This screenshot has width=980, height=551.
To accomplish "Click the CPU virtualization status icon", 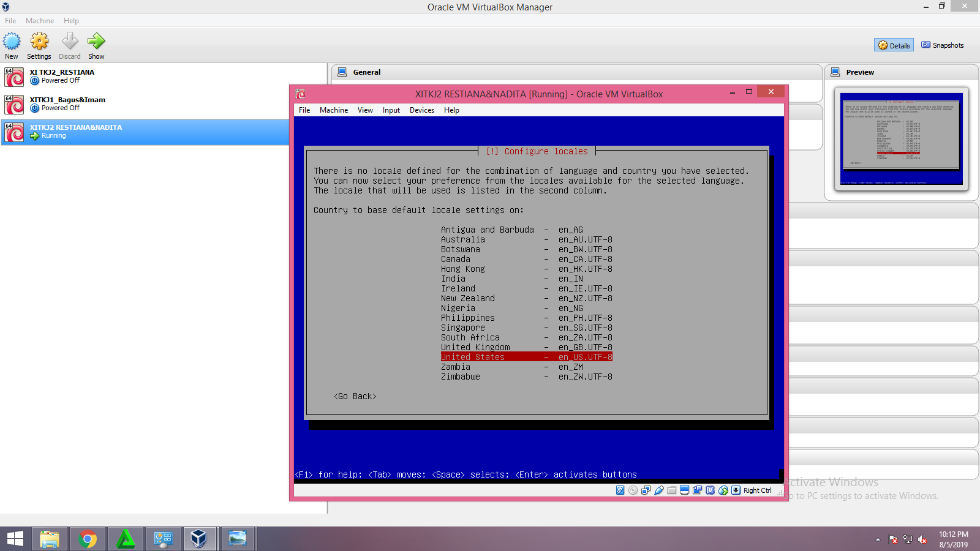I will [x=710, y=490].
